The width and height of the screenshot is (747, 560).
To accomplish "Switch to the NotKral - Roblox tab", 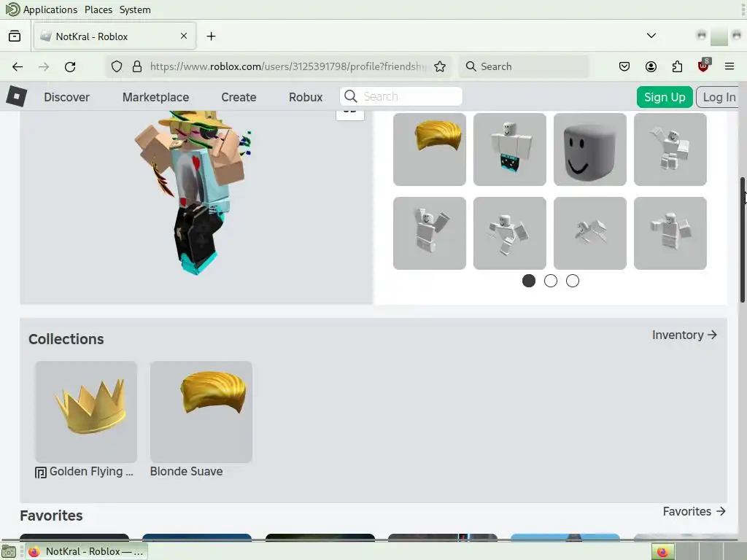I will coord(115,36).
